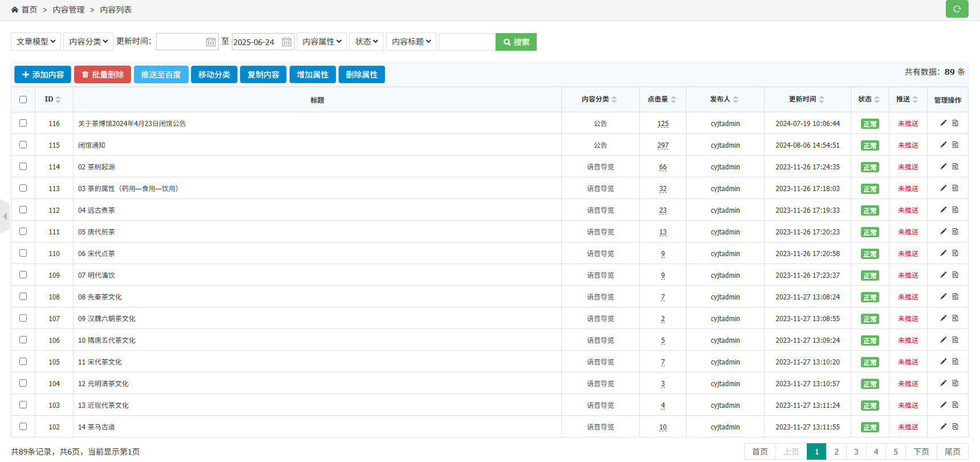Click the search keyword input field
This screenshot has width=980, height=462.
coord(467,42)
